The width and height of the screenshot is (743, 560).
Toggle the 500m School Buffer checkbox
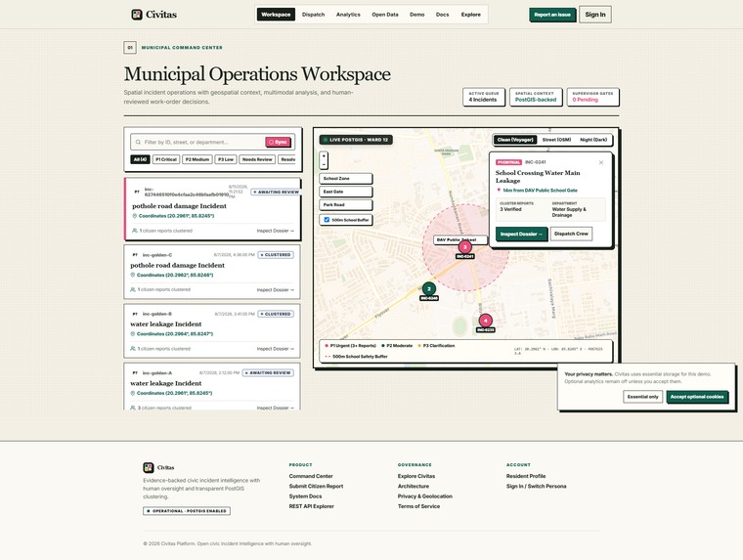[327, 220]
